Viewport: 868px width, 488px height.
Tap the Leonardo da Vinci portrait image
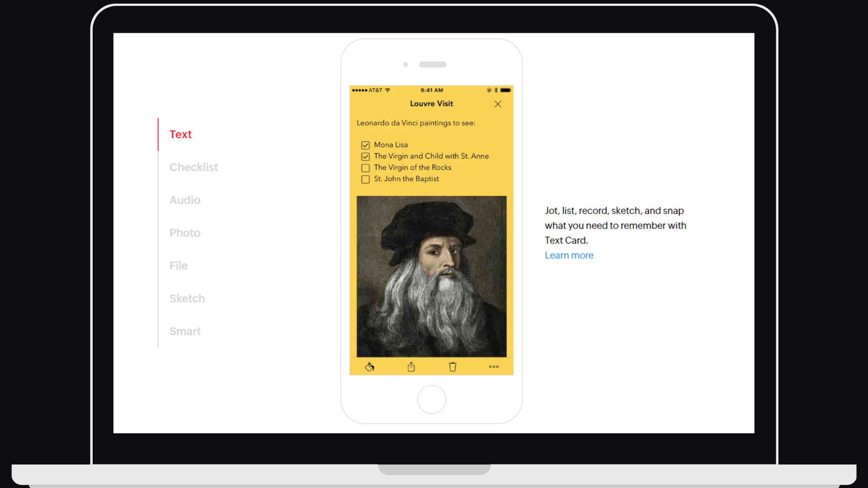click(x=431, y=276)
